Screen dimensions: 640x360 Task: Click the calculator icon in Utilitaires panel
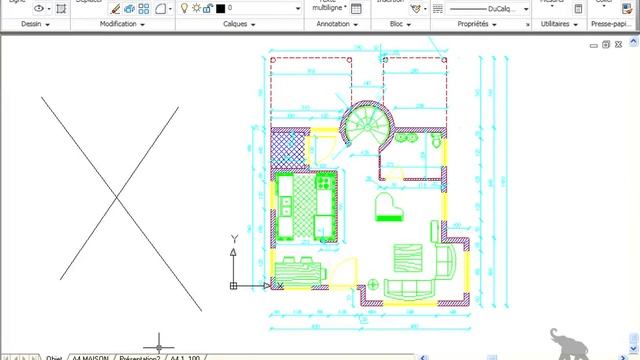click(x=578, y=9)
